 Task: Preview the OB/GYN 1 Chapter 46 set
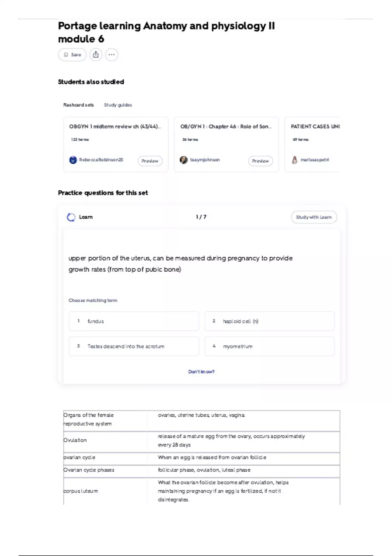[x=260, y=161]
